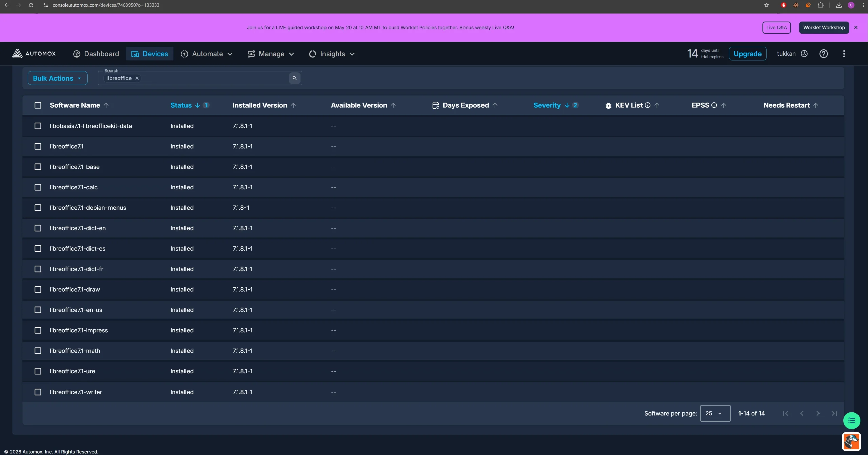The height and width of the screenshot is (455, 868).
Task: Click the browser back arrow
Action: pyautogui.click(x=6, y=5)
